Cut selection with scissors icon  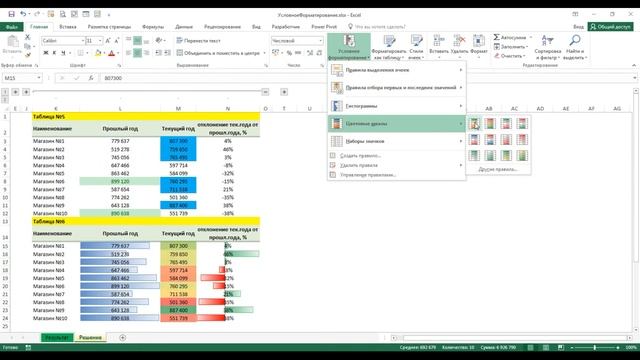[x=28, y=37]
